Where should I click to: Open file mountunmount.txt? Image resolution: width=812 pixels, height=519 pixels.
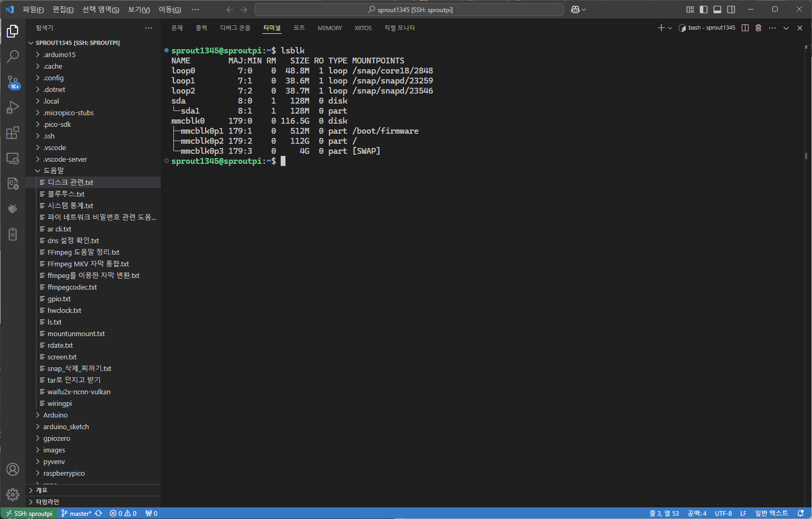[x=93, y=333]
